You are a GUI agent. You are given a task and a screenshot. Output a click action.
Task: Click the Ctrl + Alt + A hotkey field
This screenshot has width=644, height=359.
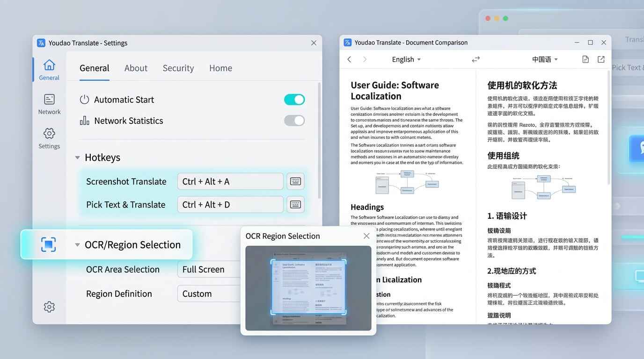[230, 181]
